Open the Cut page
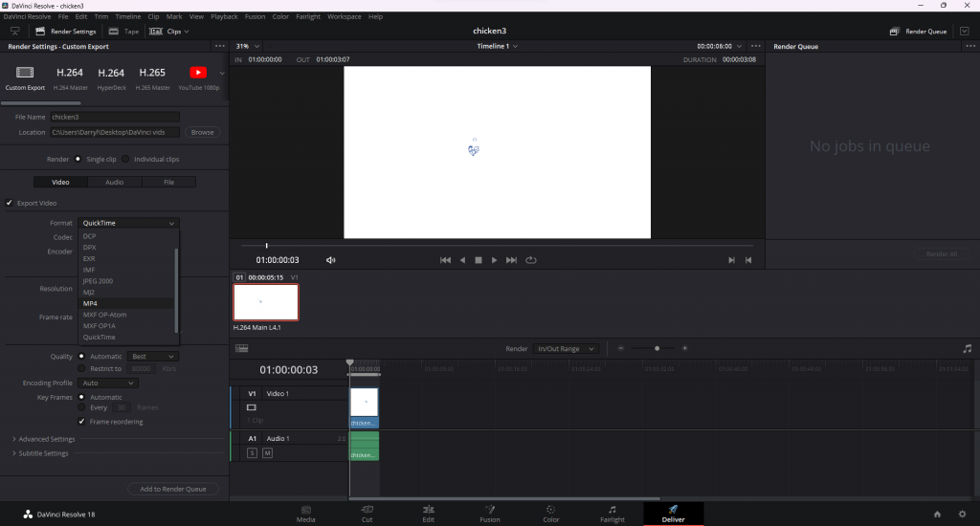 pyautogui.click(x=367, y=514)
